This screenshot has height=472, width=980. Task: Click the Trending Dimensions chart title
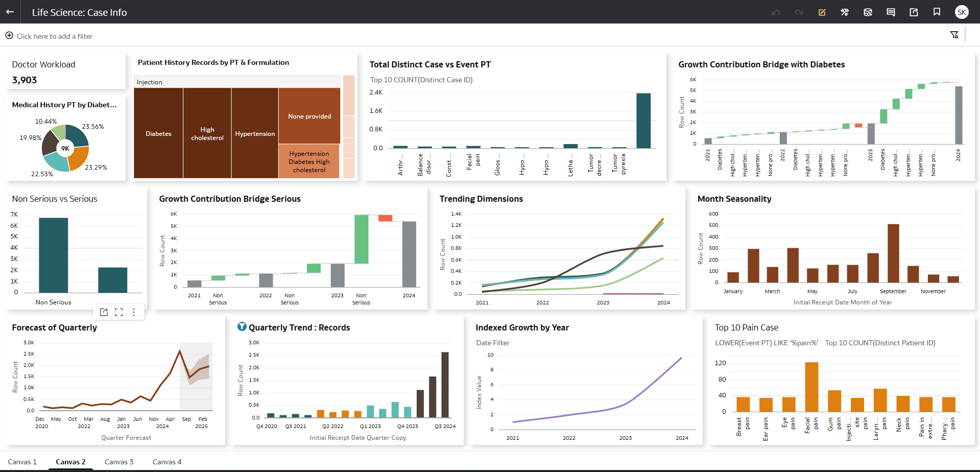point(481,199)
